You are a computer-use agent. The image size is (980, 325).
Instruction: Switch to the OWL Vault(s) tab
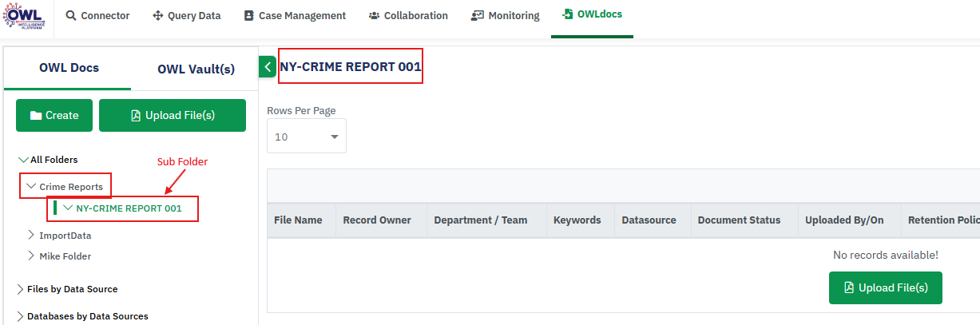point(196,69)
